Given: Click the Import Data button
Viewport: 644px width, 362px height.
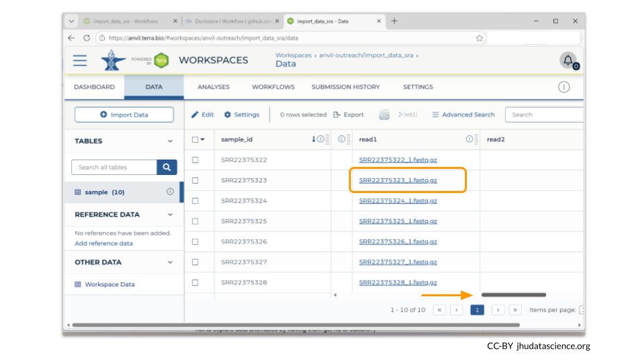Looking at the screenshot, I should 124,115.
